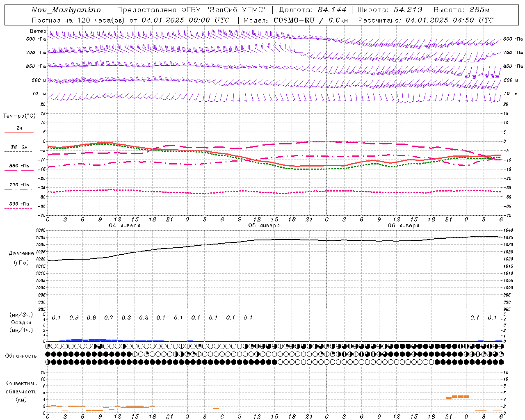Click the '500 гПа' temperature legend dashed line
This screenshot has width=525, height=420.
pos(18,209)
